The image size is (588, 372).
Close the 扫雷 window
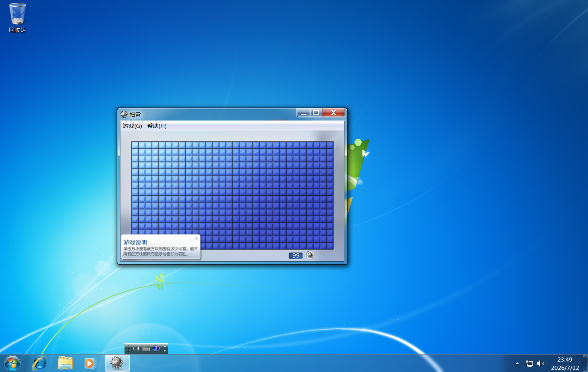pyautogui.click(x=333, y=113)
